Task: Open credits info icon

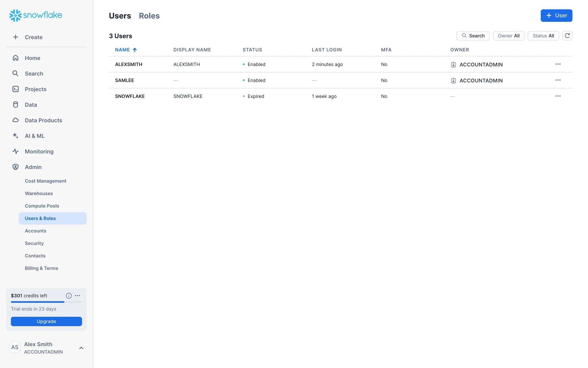Action: pos(69,296)
